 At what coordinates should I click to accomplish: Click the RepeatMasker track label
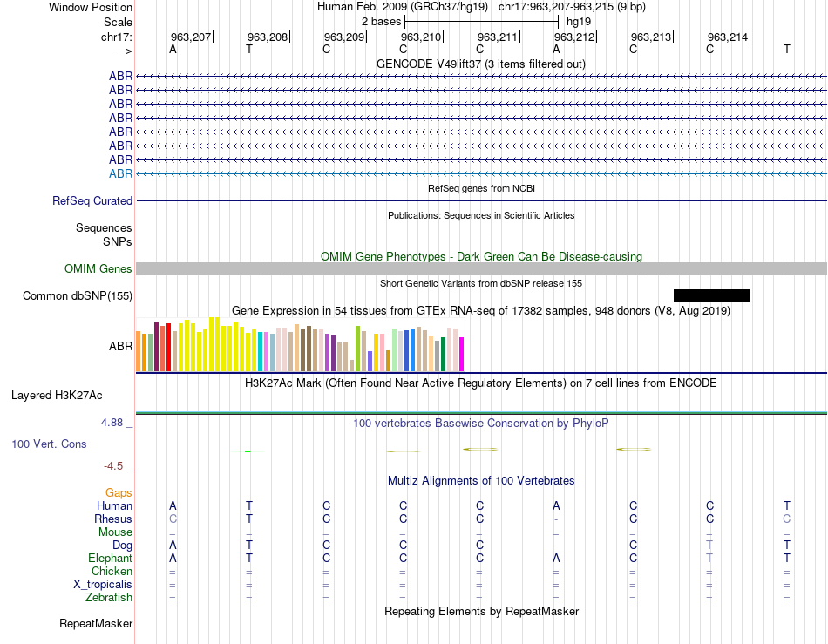[x=96, y=623]
